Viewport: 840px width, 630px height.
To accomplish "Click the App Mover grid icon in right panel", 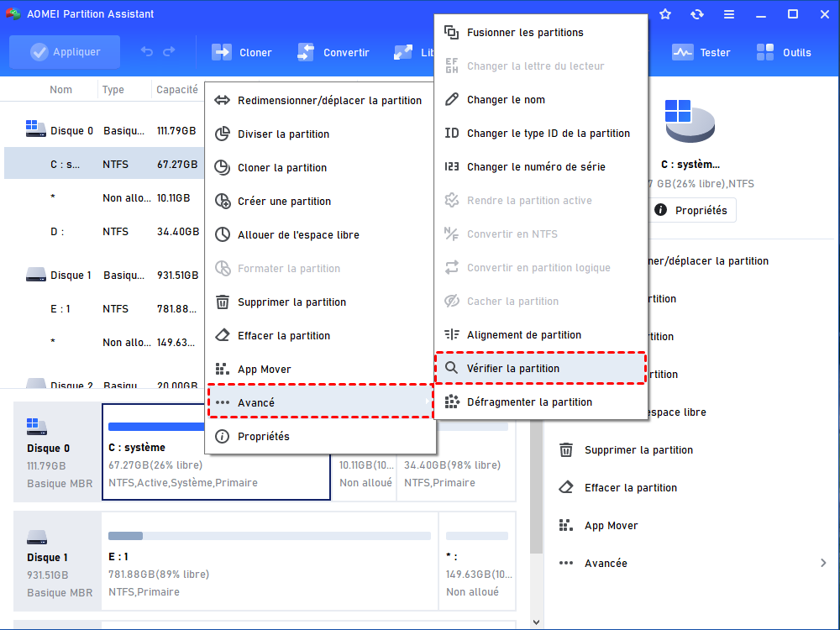I will 565,525.
